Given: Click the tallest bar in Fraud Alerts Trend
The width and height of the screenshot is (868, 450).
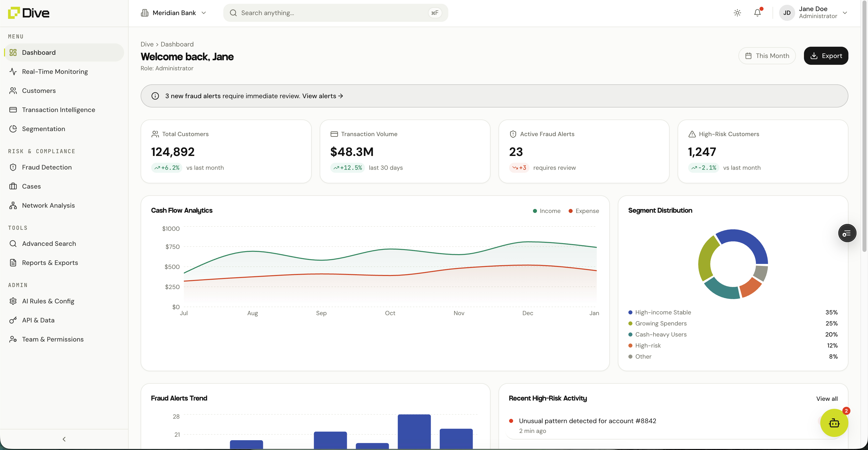Looking at the screenshot, I should 414,431.
